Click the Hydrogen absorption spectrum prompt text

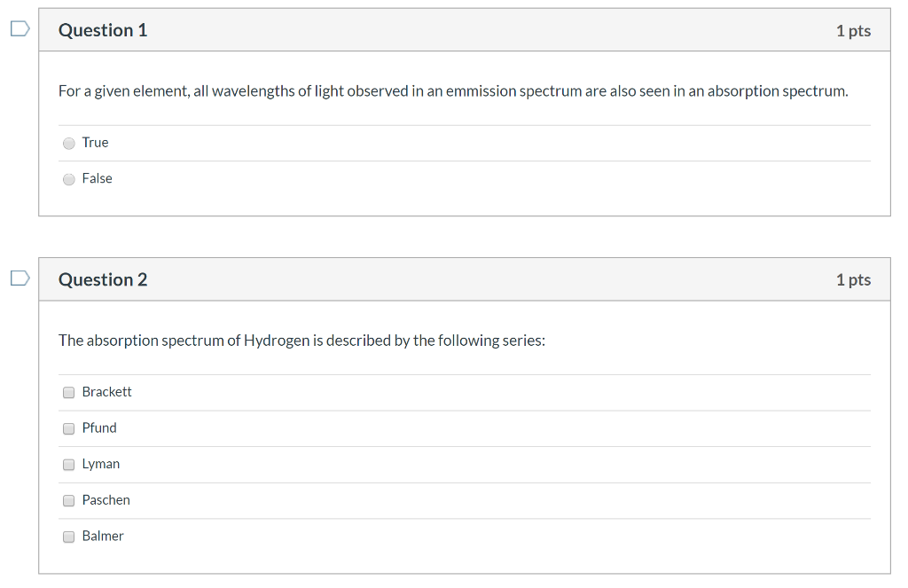301,341
